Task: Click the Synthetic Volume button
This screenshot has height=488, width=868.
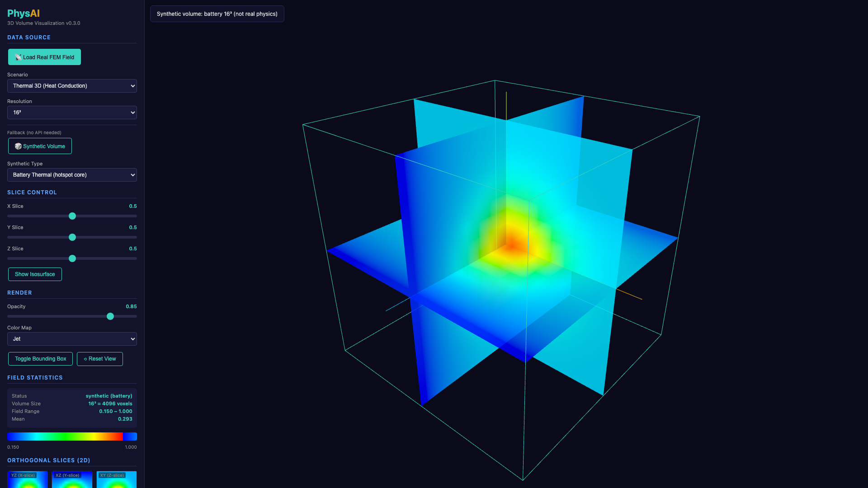Action: point(40,146)
